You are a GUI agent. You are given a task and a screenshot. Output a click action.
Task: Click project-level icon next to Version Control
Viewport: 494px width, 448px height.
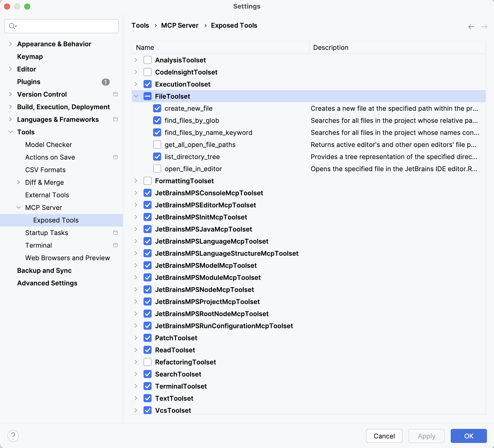pos(116,94)
